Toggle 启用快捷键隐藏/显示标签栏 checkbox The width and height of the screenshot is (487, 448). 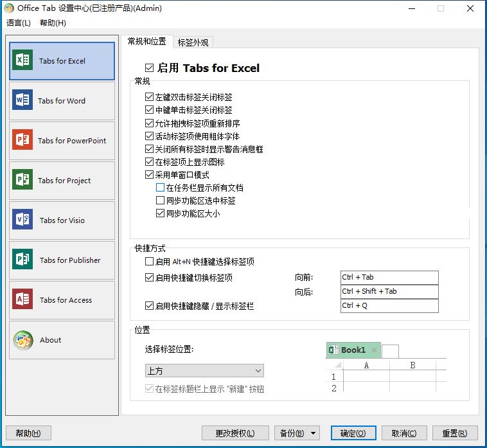pos(149,306)
